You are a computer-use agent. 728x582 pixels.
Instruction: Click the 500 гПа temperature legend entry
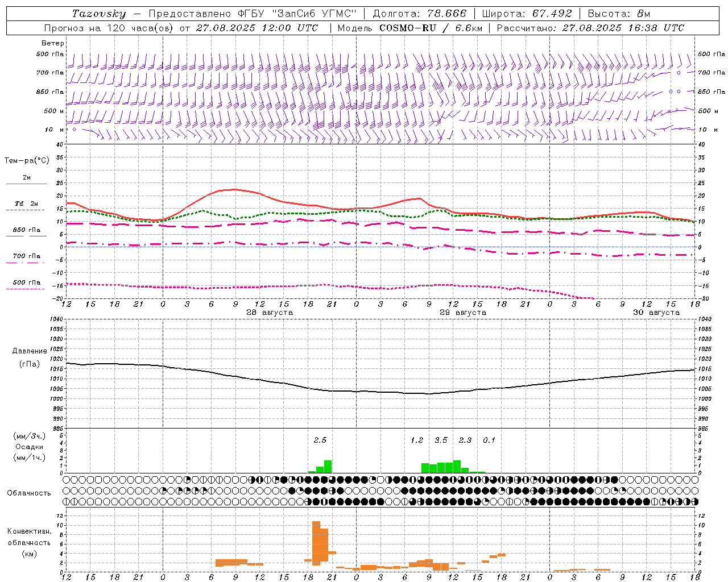pos(27,284)
